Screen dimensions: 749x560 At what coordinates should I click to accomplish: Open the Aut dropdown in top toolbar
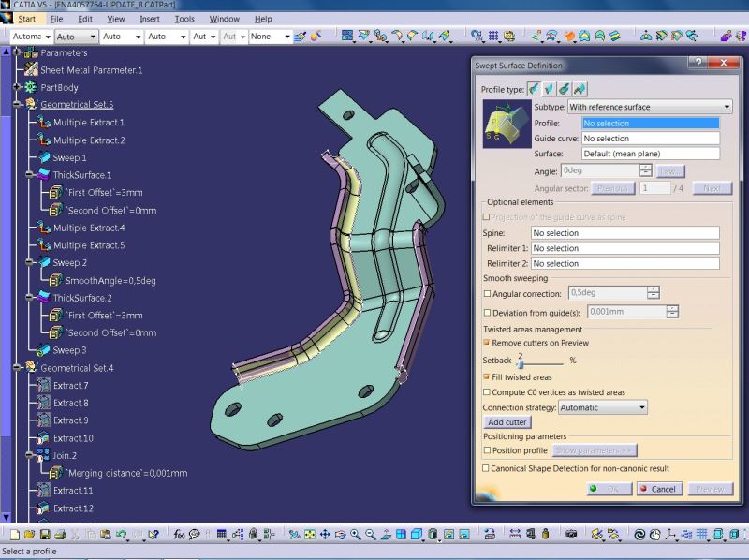coord(204,37)
